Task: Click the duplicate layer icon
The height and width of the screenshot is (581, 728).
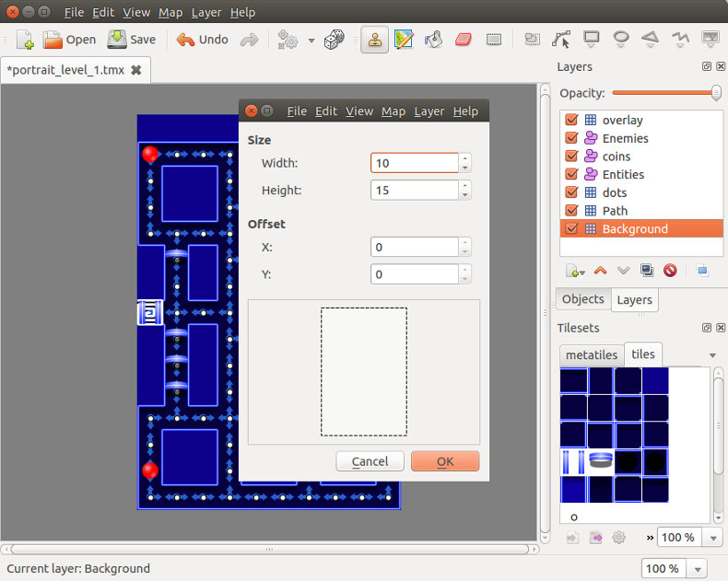Action: [647, 270]
